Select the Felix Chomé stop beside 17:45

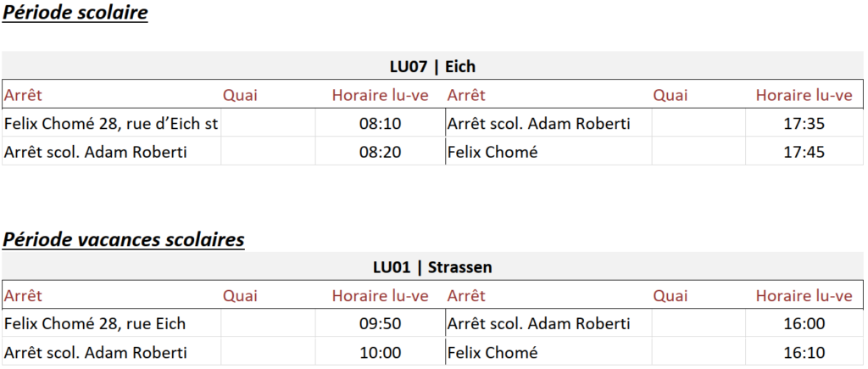[492, 153]
